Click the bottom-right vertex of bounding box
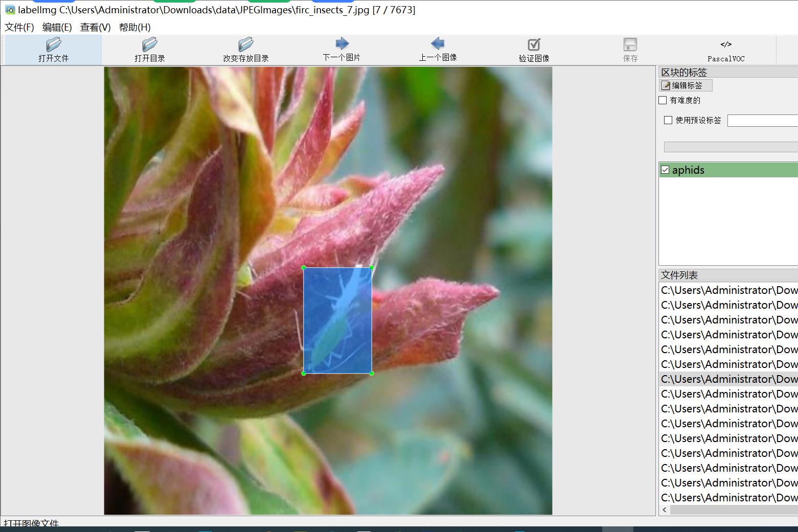The image size is (798, 532). click(x=372, y=374)
